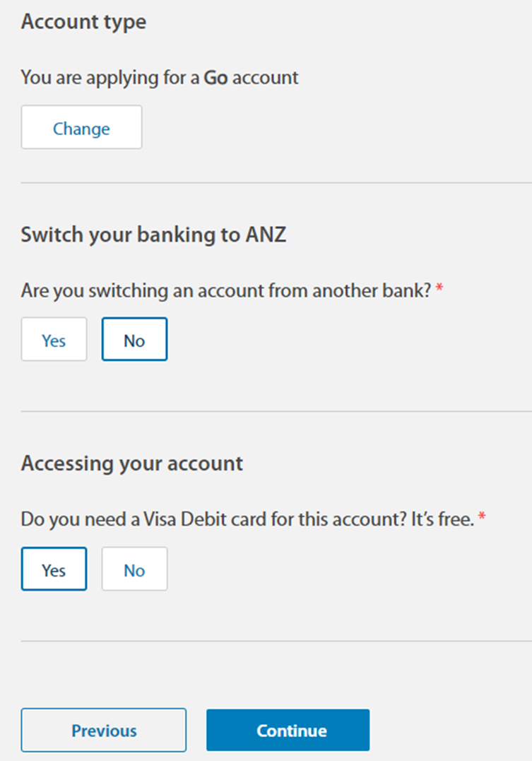Click the switching from another bank question
532x761 pixels.
[x=225, y=290]
